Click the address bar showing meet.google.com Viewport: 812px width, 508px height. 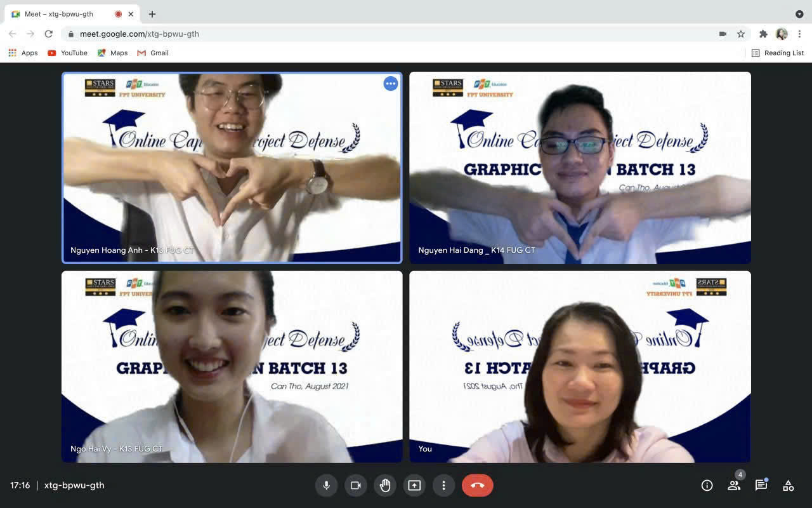tap(406, 34)
